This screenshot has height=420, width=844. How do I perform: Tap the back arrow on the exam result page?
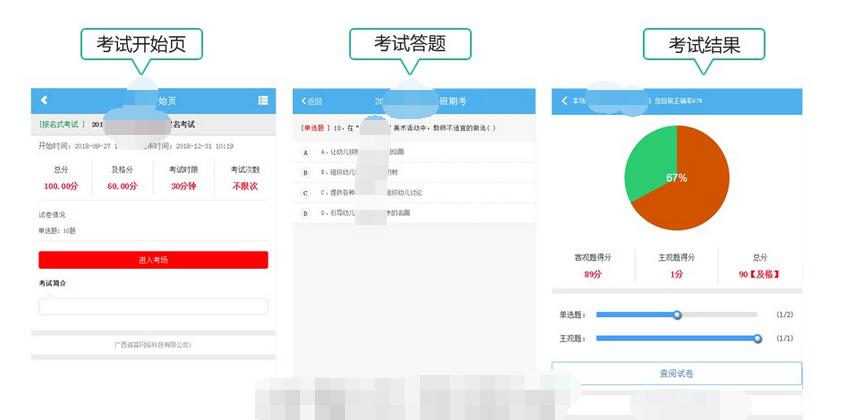tap(565, 101)
